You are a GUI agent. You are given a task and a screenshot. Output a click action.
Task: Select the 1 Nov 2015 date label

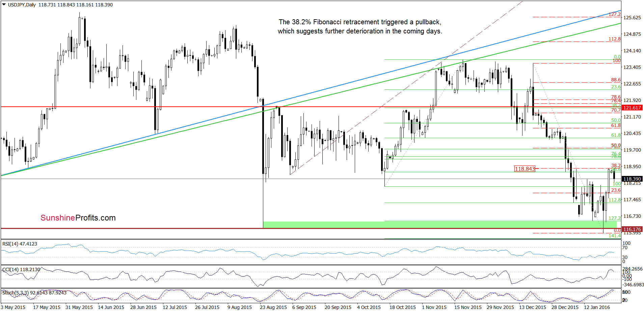point(434,307)
